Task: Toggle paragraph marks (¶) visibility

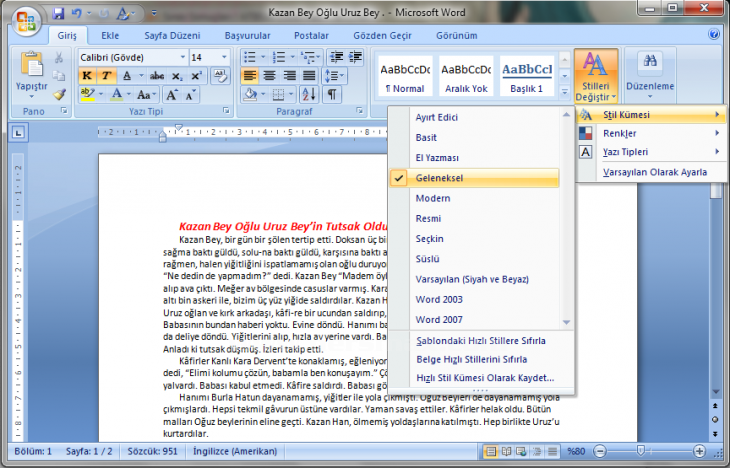Action: (331, 95)
